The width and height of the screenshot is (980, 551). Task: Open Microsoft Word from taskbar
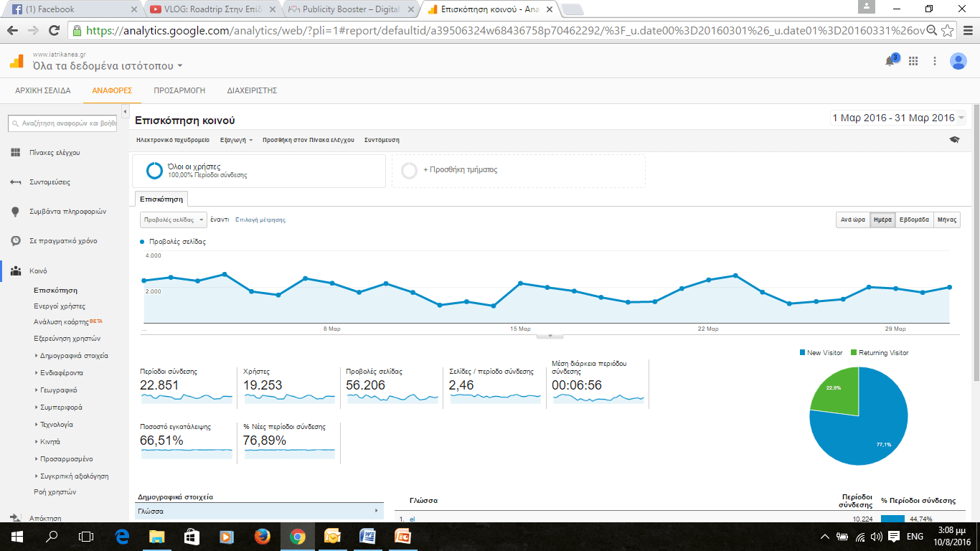click(367, 536)
